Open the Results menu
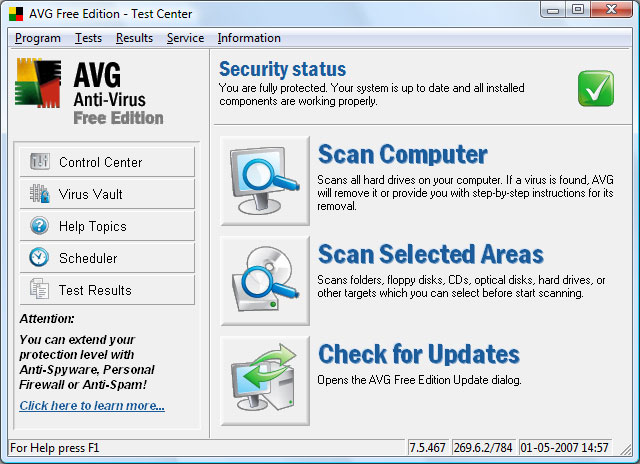Screen dimensions: 640x464 (134, 38)
